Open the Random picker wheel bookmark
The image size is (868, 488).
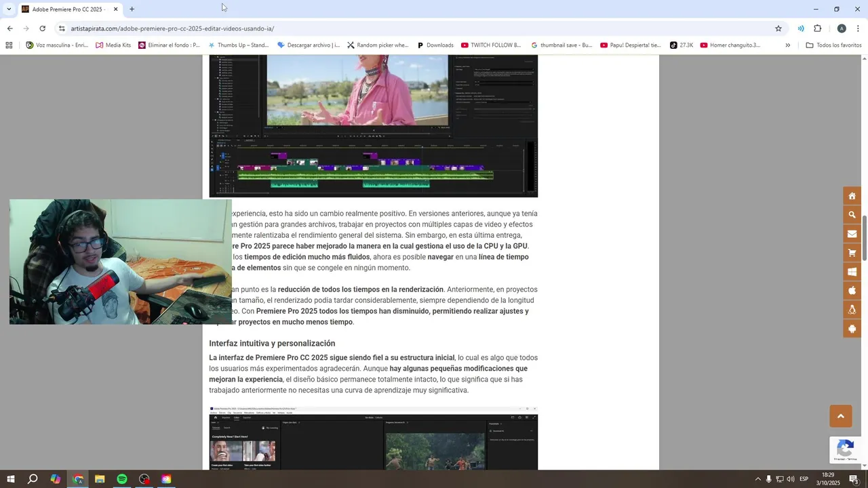[x=378, y=45]
